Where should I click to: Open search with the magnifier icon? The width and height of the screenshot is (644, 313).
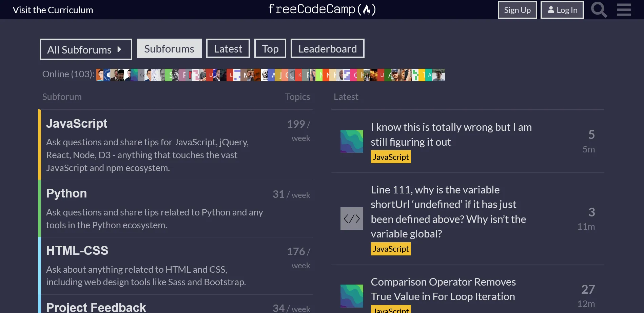coord(599,9)
